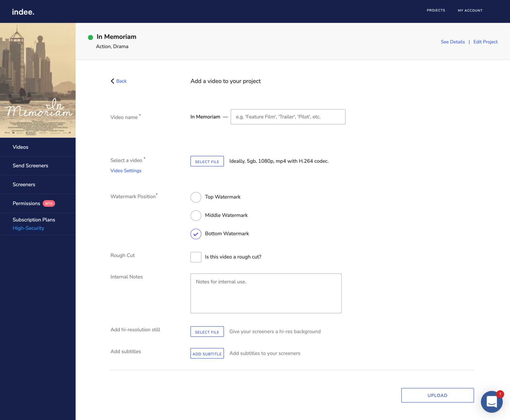This screenshot has height=420, width=510.
Task: Click Add Subtitle button
Action: (x=207, y=353)
